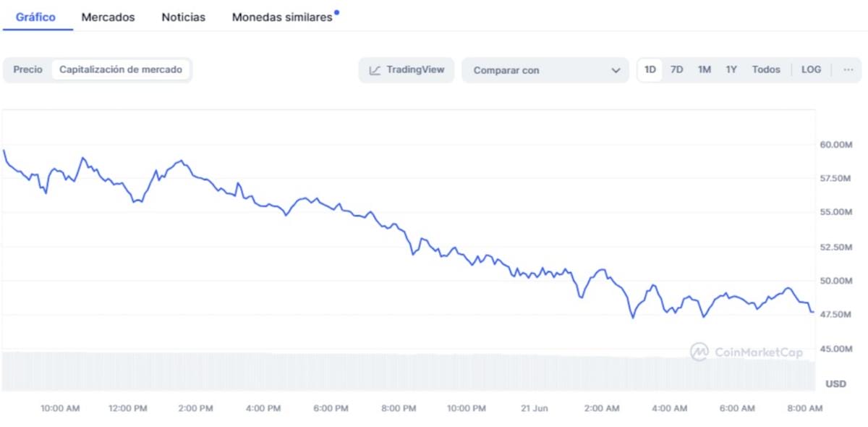Choose the 1Y time range
This screenshot has height=427, width=868.
[731, 70]
